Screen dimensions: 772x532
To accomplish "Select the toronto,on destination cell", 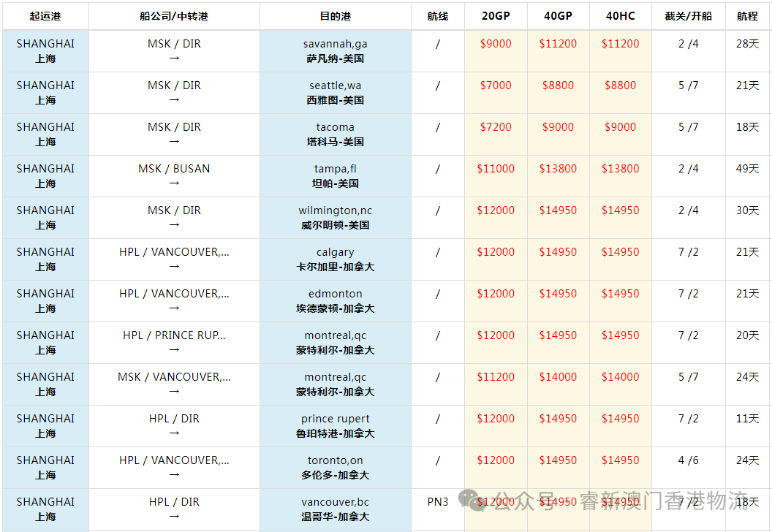I will point(336,468).
